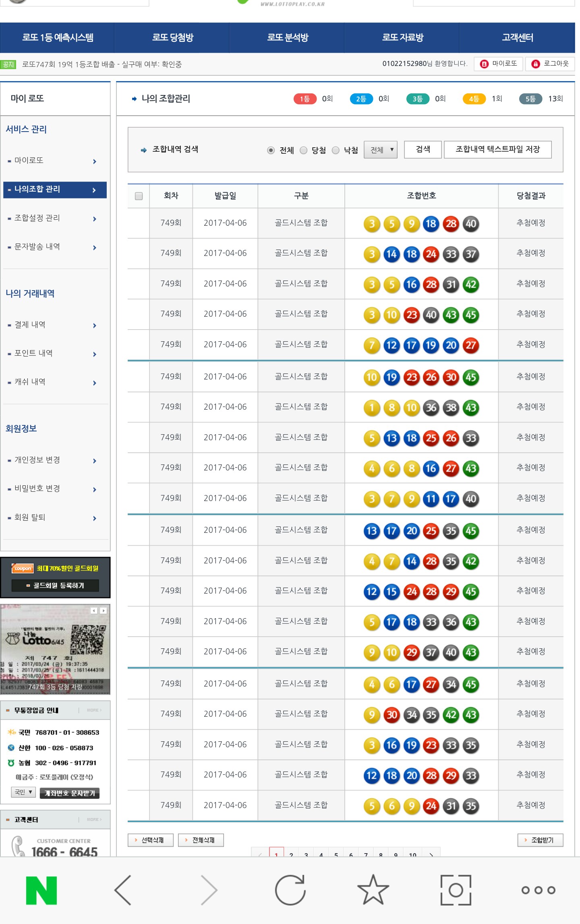Expand the 조합설정 관리 sidebar item
The width and height of the screenshot is (580, 924).
(x=55, y=218)
